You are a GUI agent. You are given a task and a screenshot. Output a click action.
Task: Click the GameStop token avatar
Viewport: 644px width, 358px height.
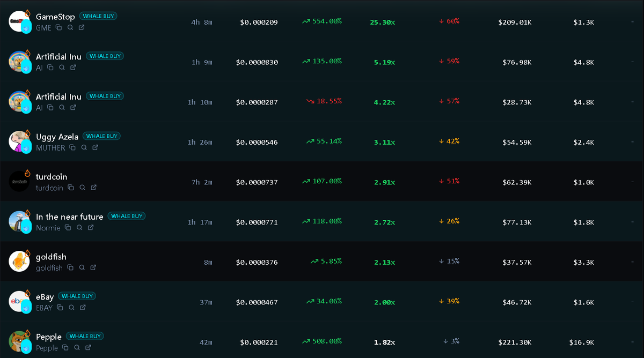(19, 21)
